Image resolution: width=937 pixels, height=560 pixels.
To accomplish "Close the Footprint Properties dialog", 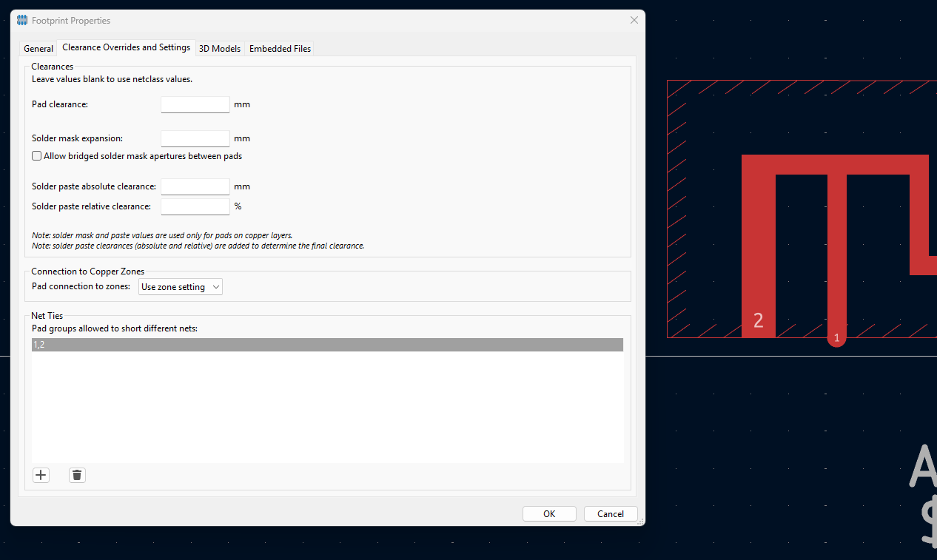I will 634,21.
